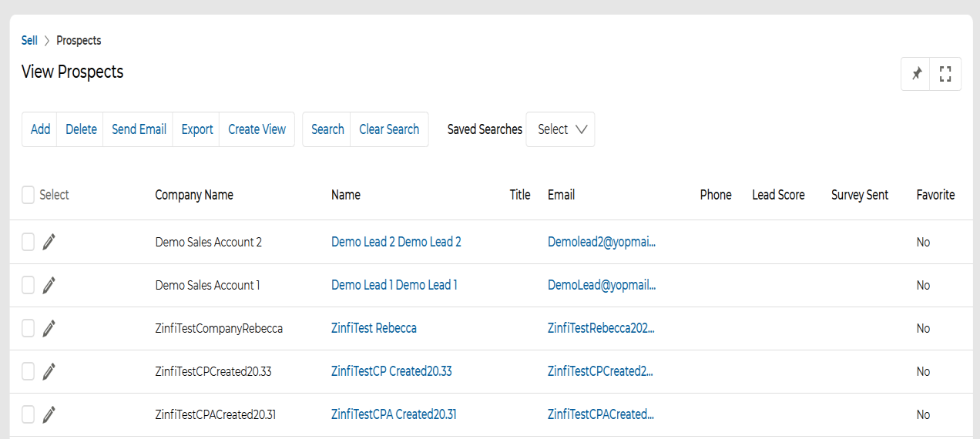Click the ZinfiTestCPACreated20.31 company cell
The image size is (980, 439).
tap(216, 414)
